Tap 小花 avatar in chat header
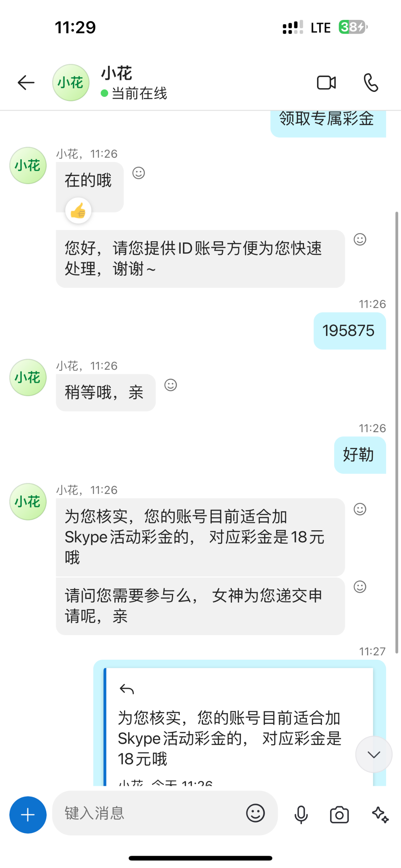Image resolution: width=401 pixels, height=868 pixels. pos(71,83)
